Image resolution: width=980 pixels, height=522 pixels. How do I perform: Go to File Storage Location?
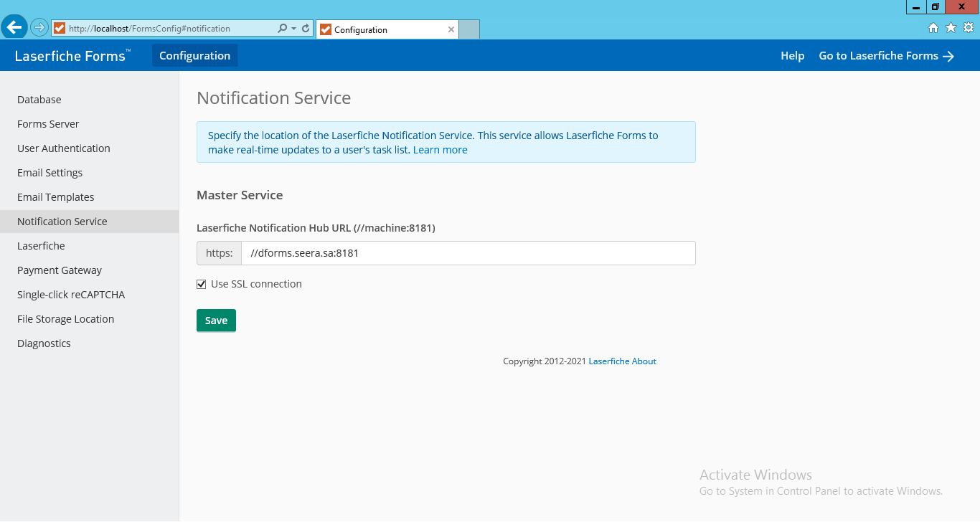click(89, 319)
